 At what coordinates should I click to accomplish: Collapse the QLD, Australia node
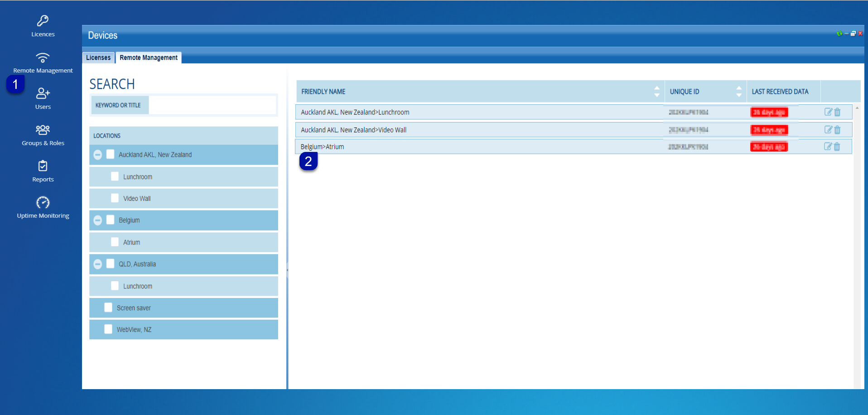[x=97, y=264]
